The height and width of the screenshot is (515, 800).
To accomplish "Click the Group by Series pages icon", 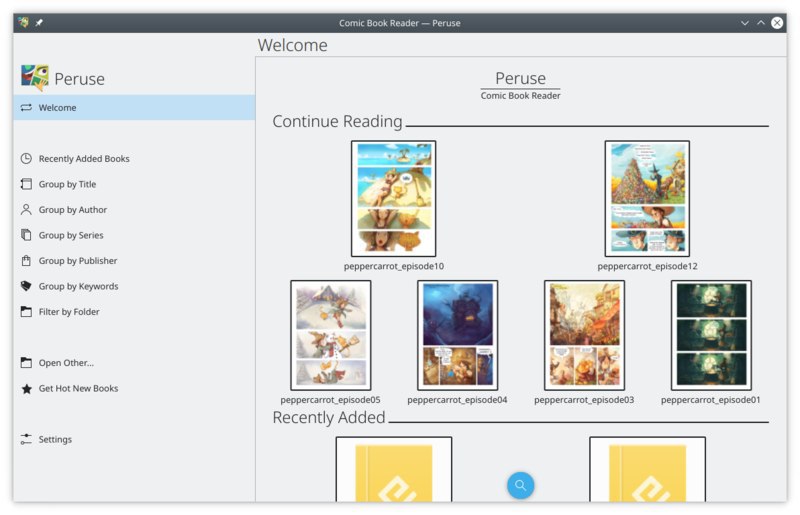I will (26, 235).
